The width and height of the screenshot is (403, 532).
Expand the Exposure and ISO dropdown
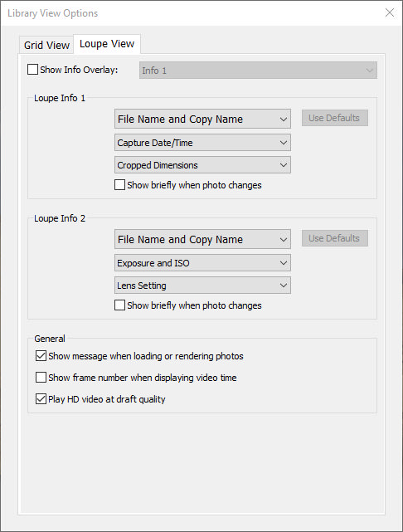click(x=202, y=263)
